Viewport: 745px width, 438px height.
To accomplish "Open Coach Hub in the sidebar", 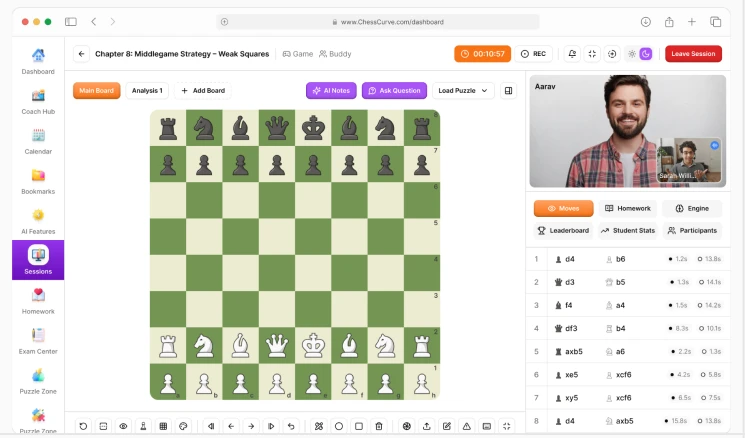I will pos(38,102).
